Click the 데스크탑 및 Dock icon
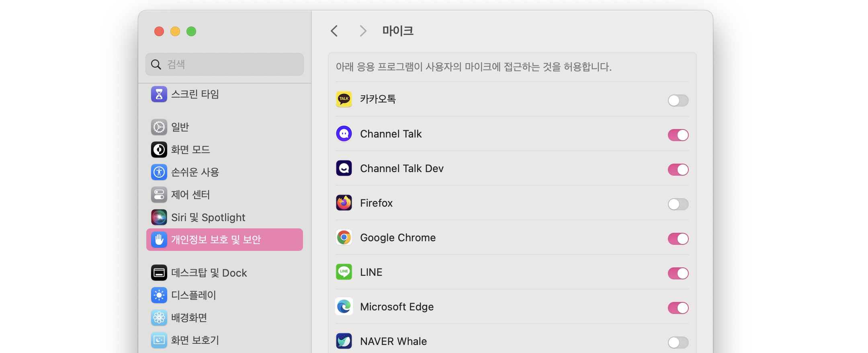This screenshot has width=868, height=353. (x=159, y=273)
